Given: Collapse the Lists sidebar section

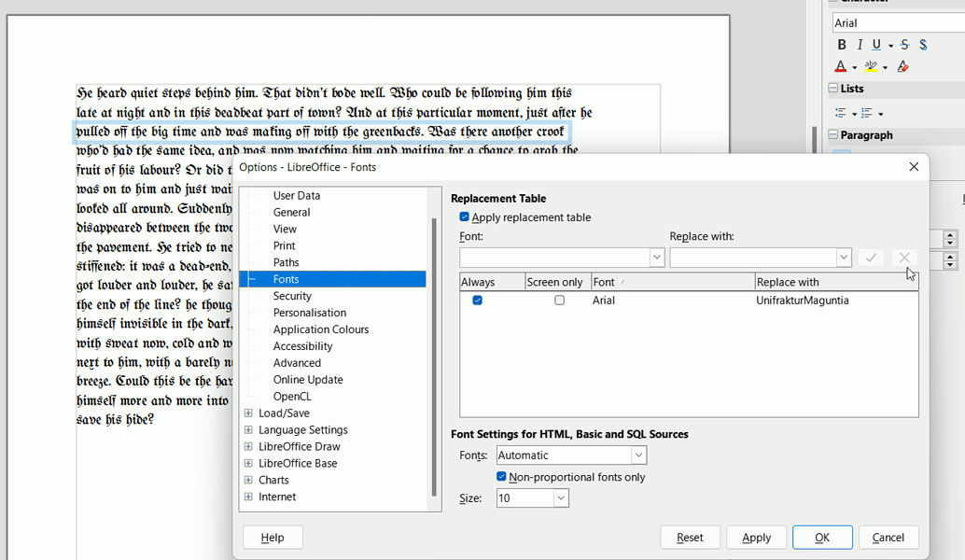Looking at the screenshot, I should tap(832, 88).
